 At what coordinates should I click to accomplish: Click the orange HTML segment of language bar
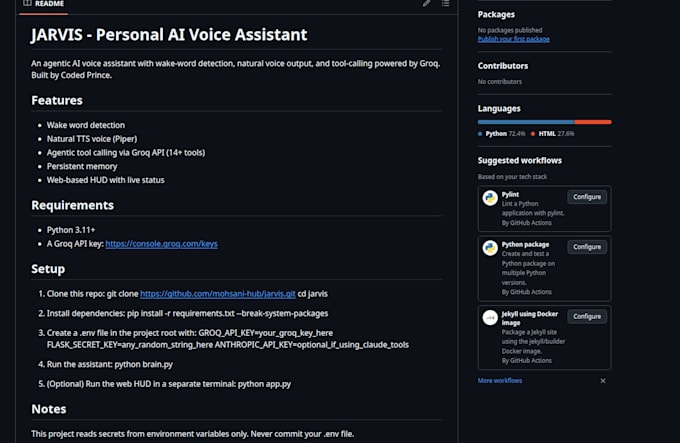coord(593,122)
